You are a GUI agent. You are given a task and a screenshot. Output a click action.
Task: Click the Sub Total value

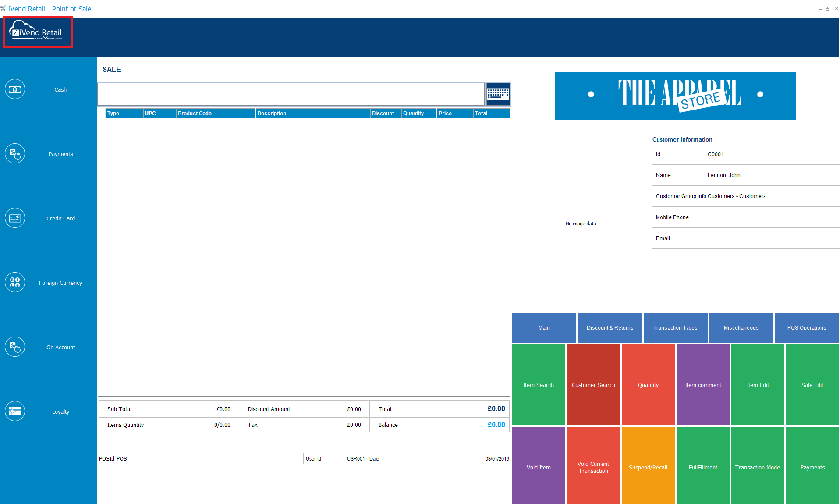pos(223,409)
